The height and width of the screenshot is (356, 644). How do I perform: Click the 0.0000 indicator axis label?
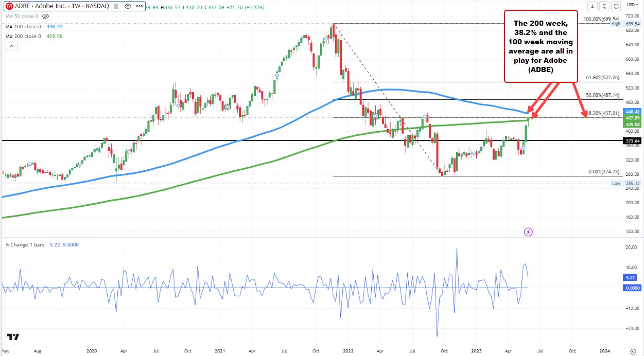pyautogui.click(x=633, y=288)
